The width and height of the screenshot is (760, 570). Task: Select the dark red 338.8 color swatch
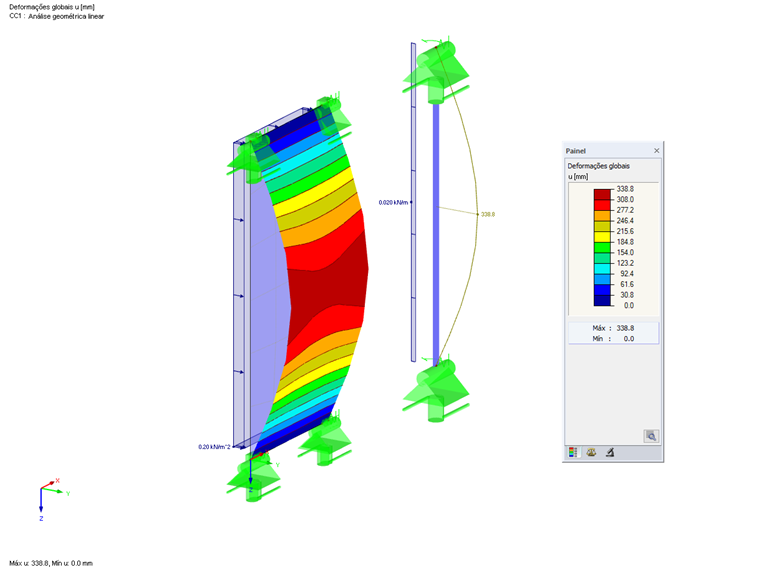point(602,194)
